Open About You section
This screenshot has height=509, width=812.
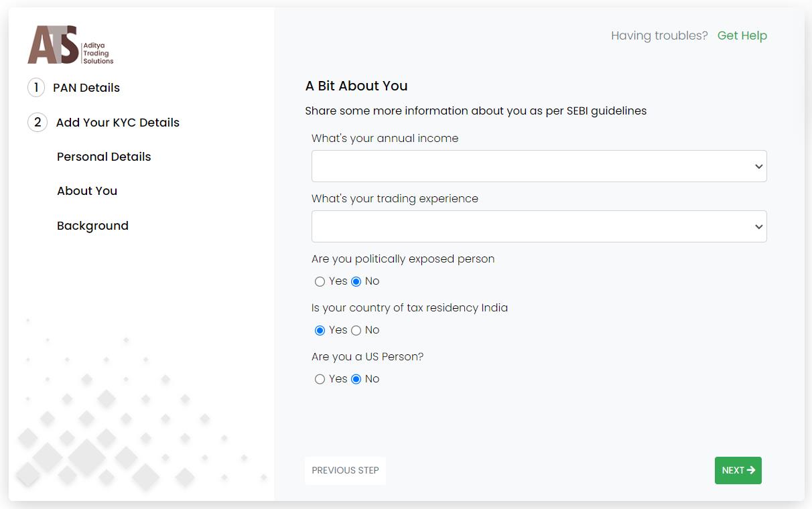(x=87, y=191)
